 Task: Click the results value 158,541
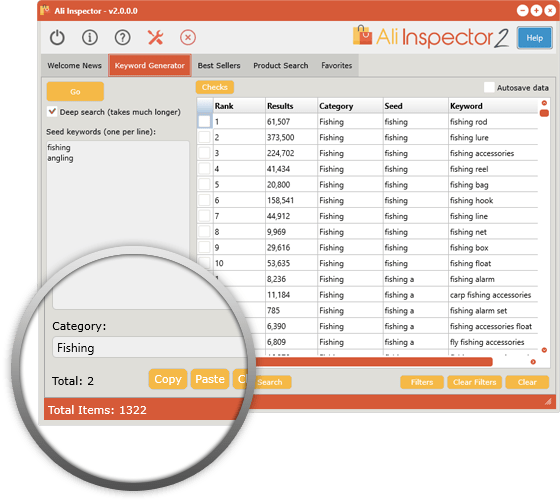280,200
